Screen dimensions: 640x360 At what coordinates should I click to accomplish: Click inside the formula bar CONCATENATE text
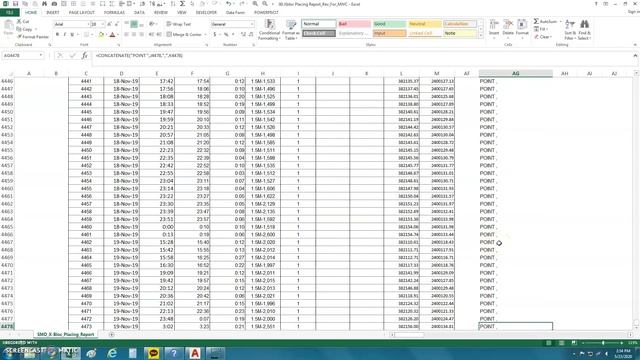point(139,55)
